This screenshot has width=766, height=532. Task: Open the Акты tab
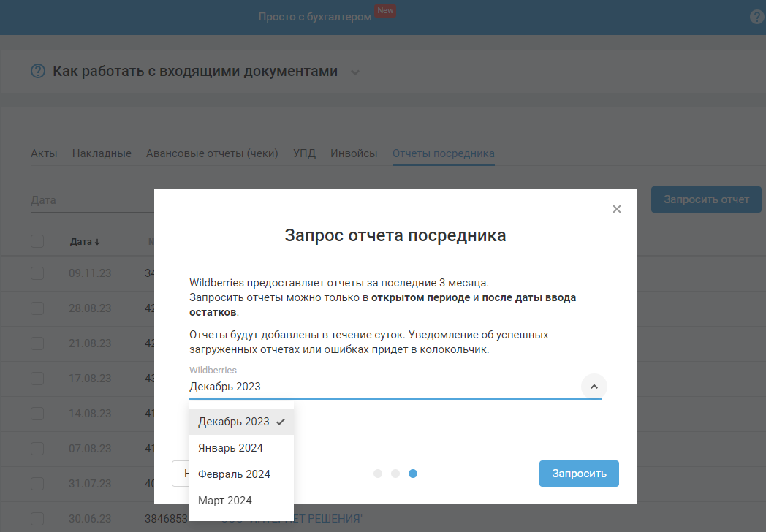(x=44, y=153)
